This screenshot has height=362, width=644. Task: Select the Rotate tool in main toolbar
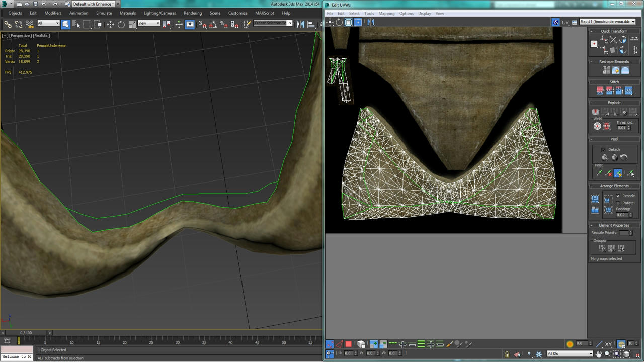(x=121, y=24)
